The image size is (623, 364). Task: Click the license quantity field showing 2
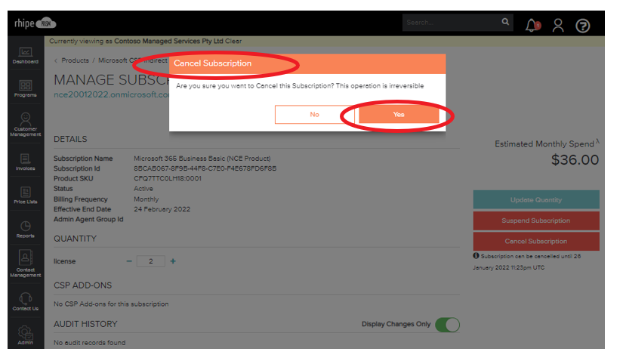pyautogui.click(x=150, y=261)
